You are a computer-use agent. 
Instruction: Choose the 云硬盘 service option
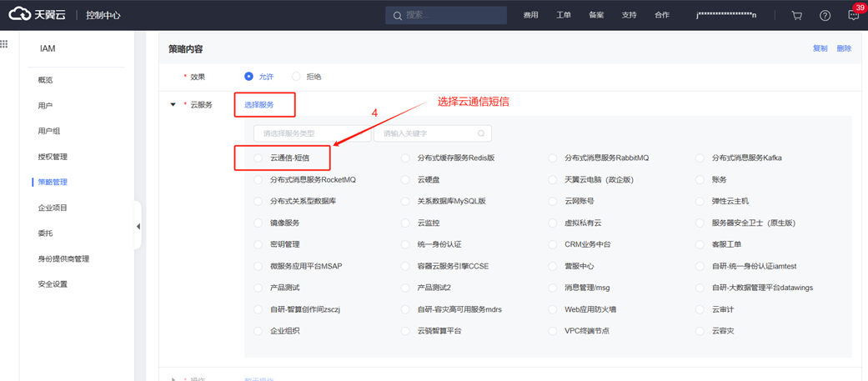coord(406,179)
